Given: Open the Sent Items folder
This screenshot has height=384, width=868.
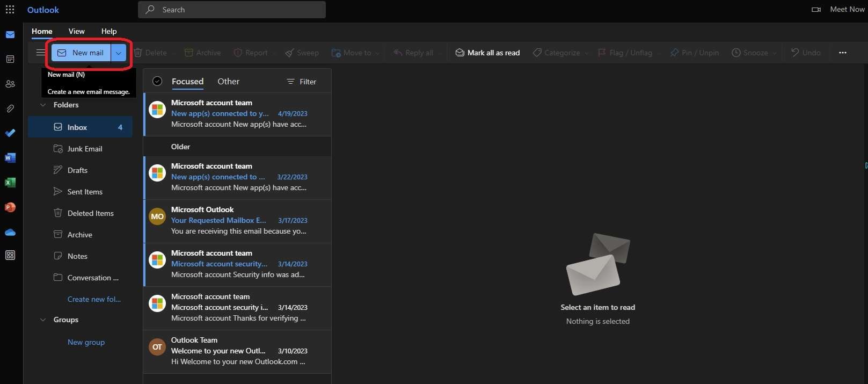Looking at the screenshot, I should click(80, 192).
